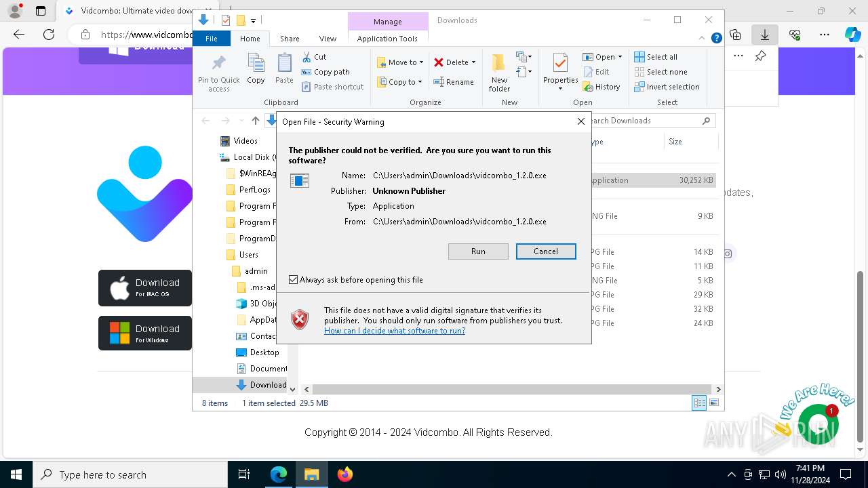Open Windows Start menu
This screenshot has height=488, width=868.
coord(16,474)
